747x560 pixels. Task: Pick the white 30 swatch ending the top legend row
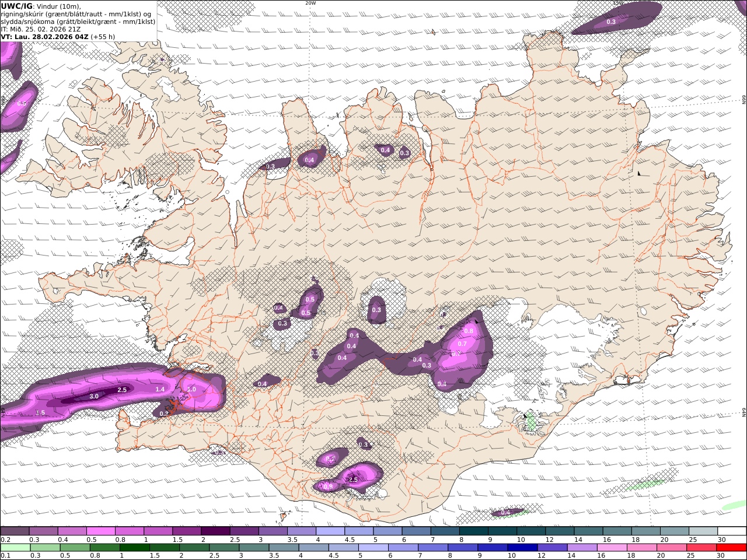(x=732, y=531)
